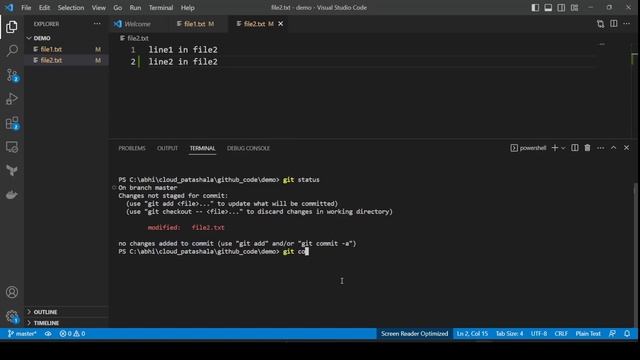Select the Terminal panel tab
Image resolution: width=640 pixels, height=360 pixels.
point(202,148)
